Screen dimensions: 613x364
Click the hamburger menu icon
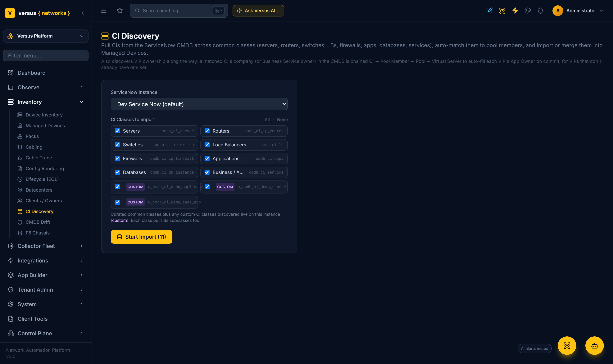104,11
